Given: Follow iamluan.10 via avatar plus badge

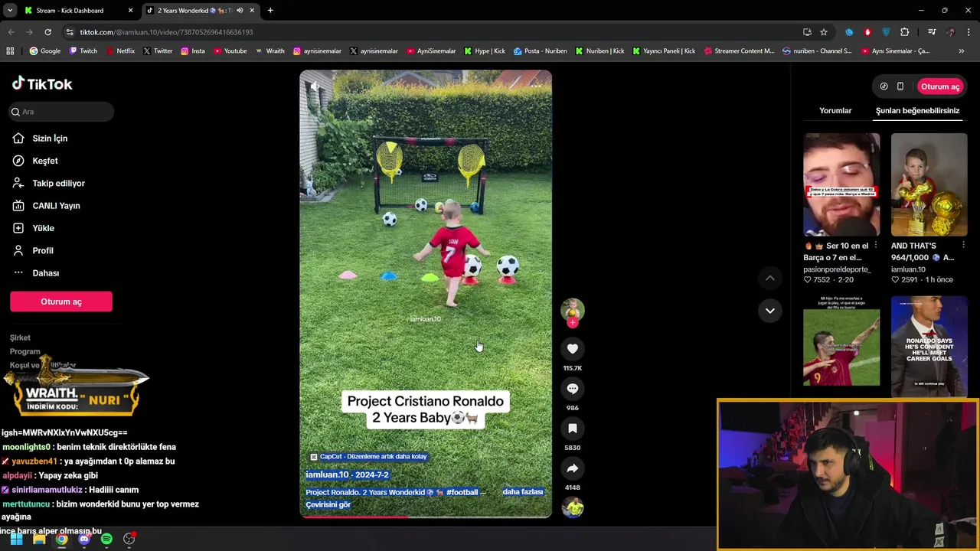Looking at the screenshot, I should point(572,323).
